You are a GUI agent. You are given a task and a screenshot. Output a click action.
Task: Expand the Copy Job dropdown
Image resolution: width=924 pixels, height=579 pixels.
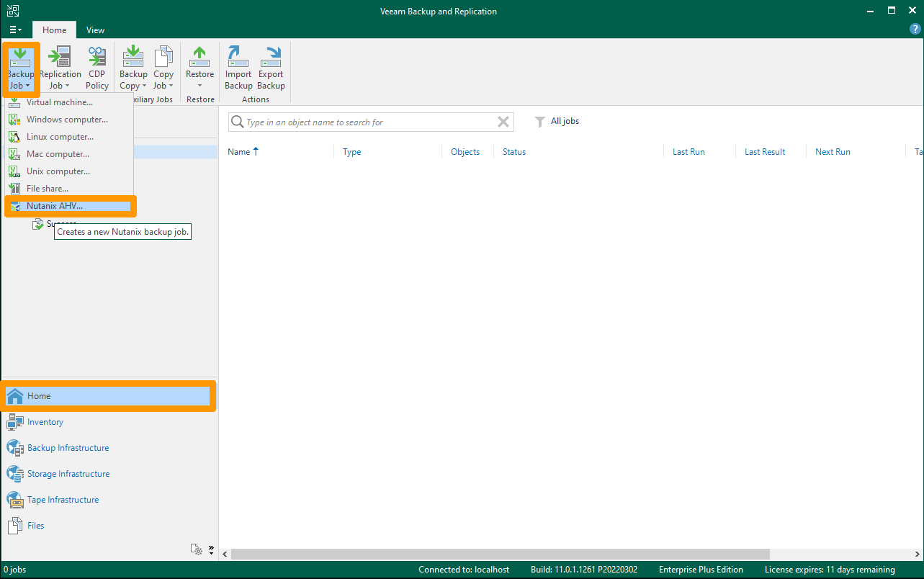[163, 65]
